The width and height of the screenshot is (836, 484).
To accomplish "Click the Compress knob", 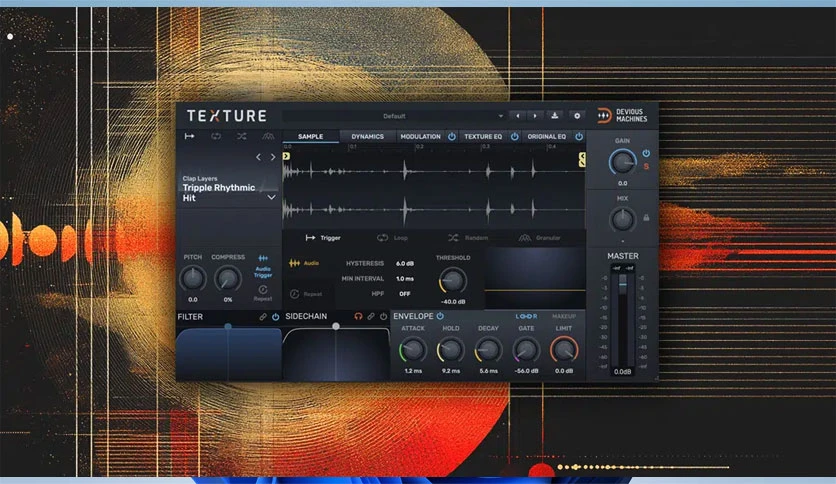I will click(x=228, y=278).
